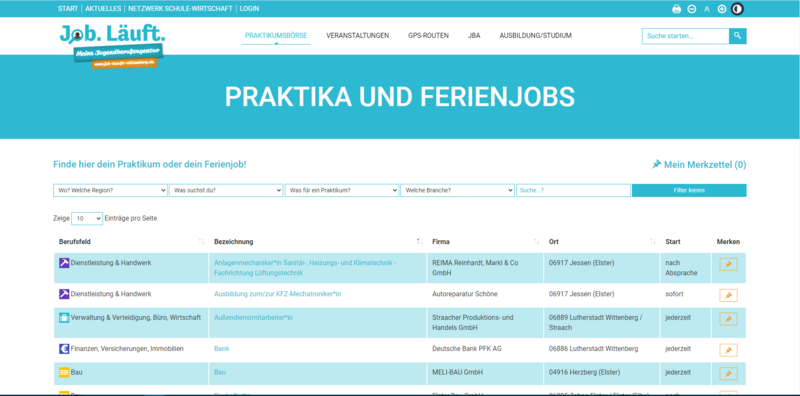
Task: Open the 'Bau' listing link
Action: tap(220, 373)
